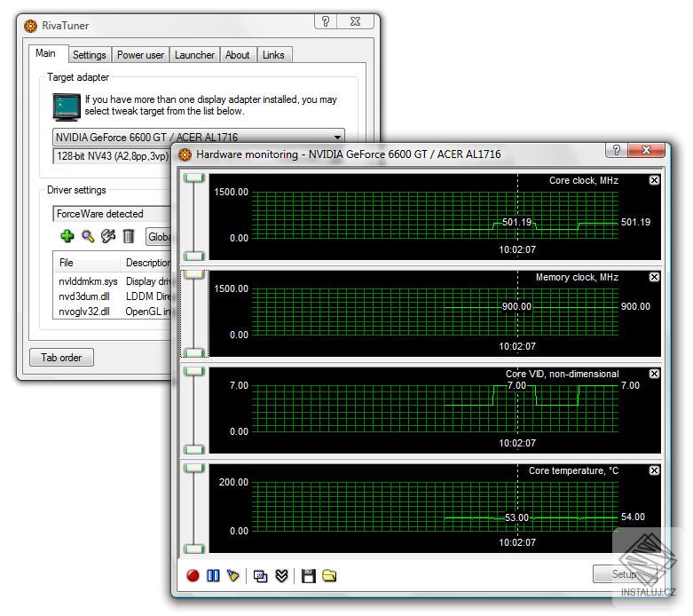
Task: Select the nvd3dum.dll file row
Action: tap(113, 296)
